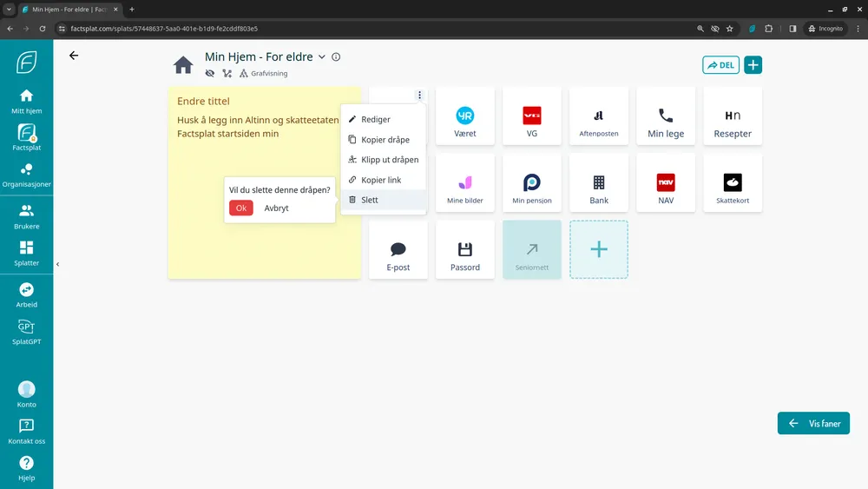Click the yellow note's Endre tittel field

tap(203, 102)
